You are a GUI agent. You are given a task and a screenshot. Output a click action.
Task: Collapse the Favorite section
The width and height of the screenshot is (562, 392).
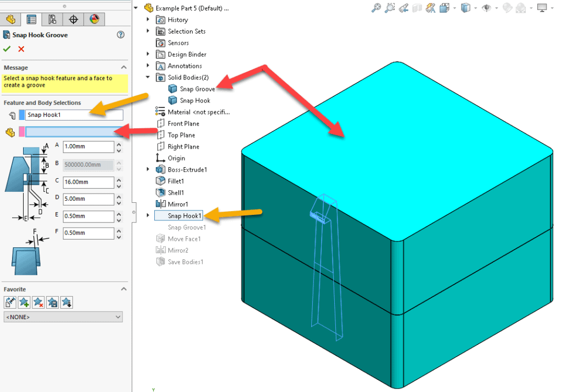point(123,289)
